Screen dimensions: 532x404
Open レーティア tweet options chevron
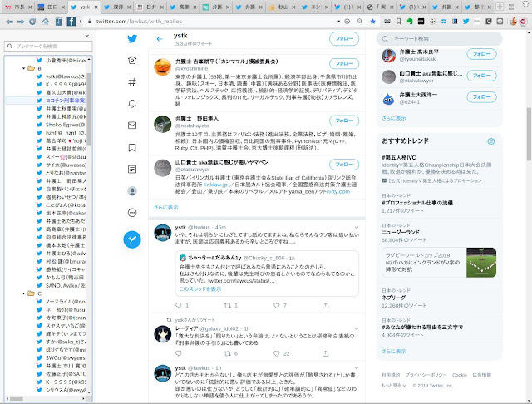pyautogui.click(x=357, y=328)
